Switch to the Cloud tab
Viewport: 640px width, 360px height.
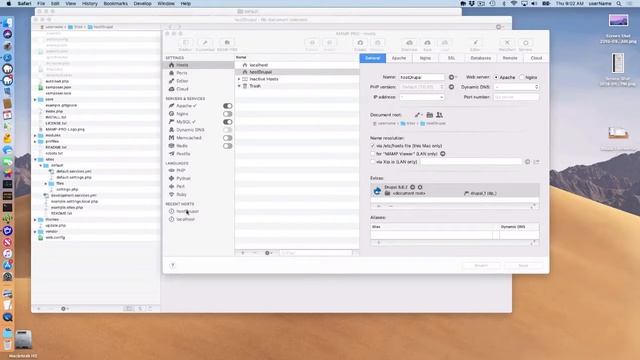pos(536,58)
